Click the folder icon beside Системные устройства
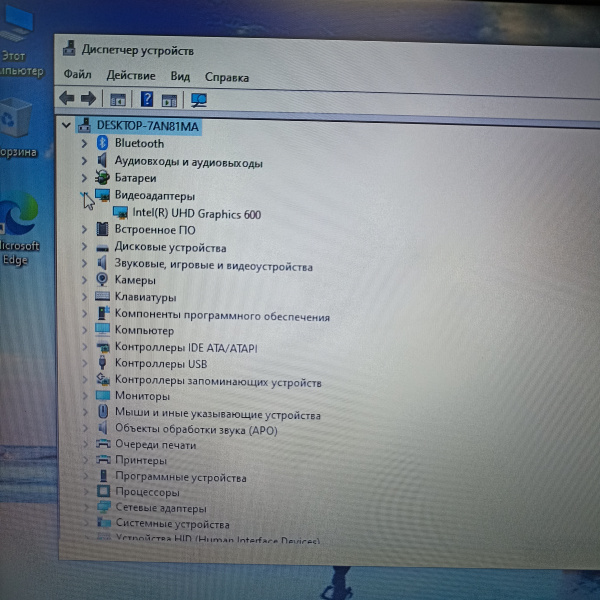Image resolution: width=600 pixels, height=600 pixels. tap(104, 522)
